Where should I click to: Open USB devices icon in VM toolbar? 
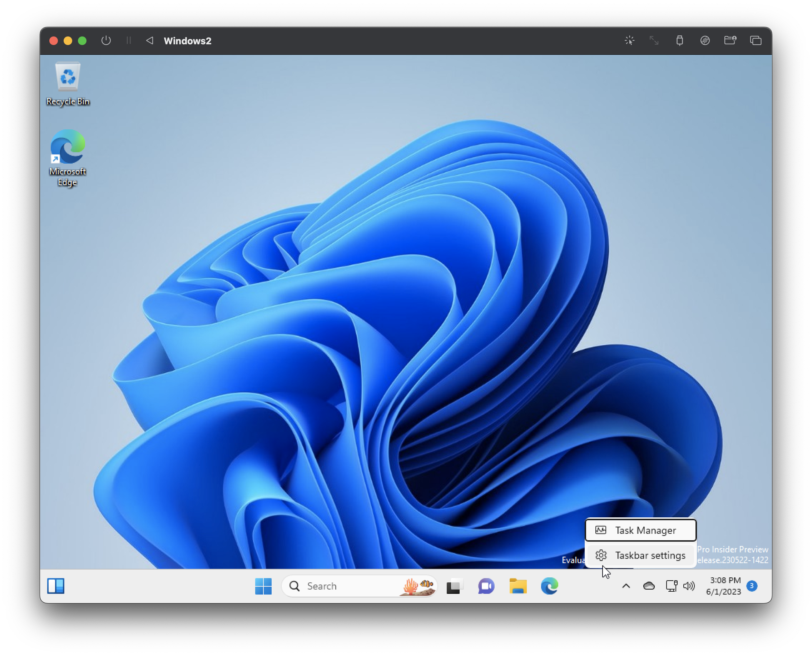[x=679, y=40]
